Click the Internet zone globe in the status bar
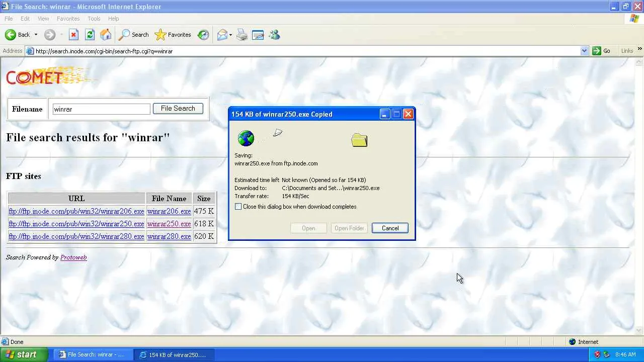The width and height of the screenshot is (644, 362). [x=572, y=342]
